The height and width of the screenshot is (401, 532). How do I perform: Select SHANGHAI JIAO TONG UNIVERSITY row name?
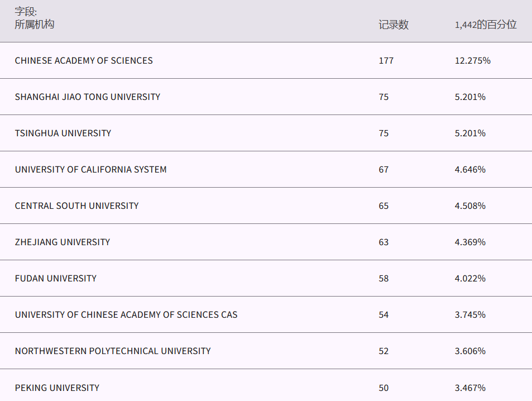point(88,97)
